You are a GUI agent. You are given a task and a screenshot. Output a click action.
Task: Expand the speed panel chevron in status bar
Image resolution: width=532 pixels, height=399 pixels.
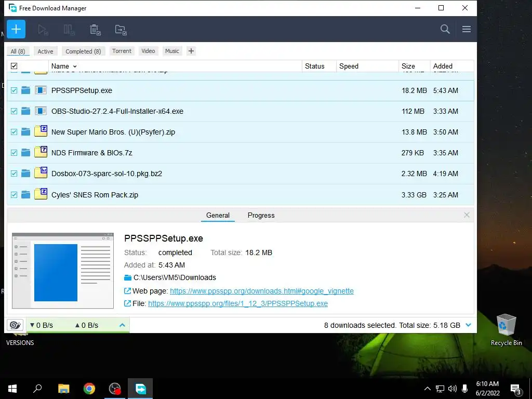pyautogui.click(x=122, y=325)
